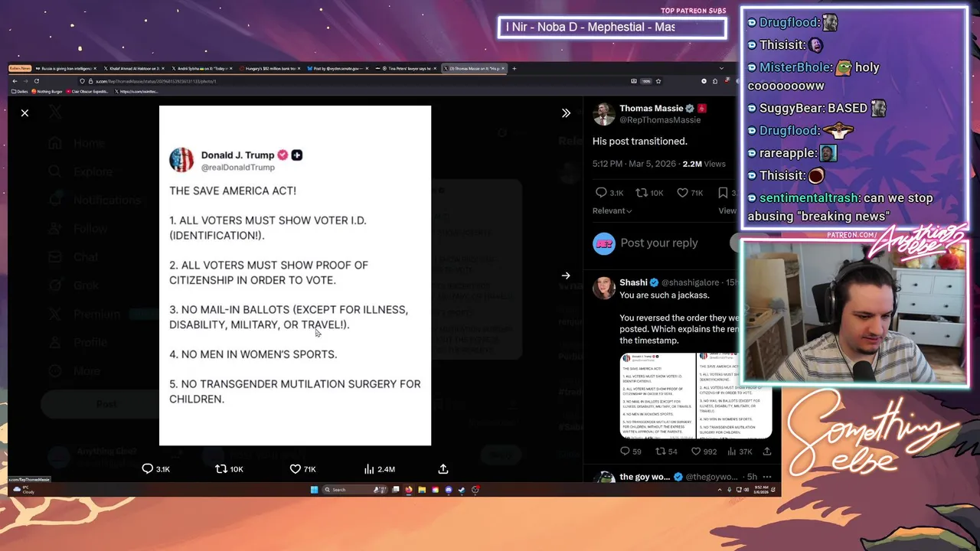980x551 pixels.
Task: Open the post timestamp 5:12 PM Mar 5, 2026
Action: (635, 164)
